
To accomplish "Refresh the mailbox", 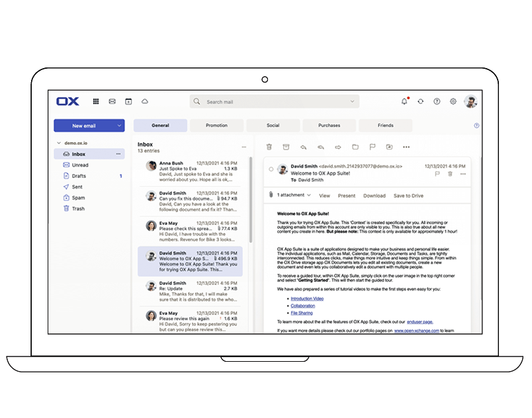I will click(x=421, y=101).
